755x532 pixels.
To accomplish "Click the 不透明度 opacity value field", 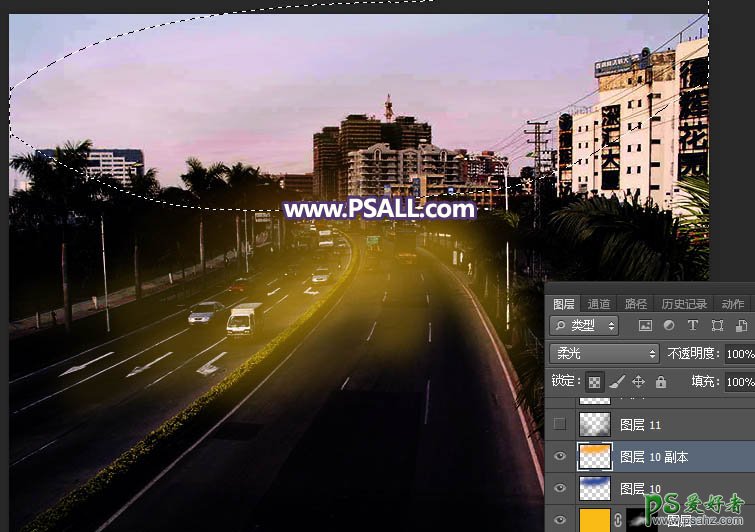I will coord(740,354).
